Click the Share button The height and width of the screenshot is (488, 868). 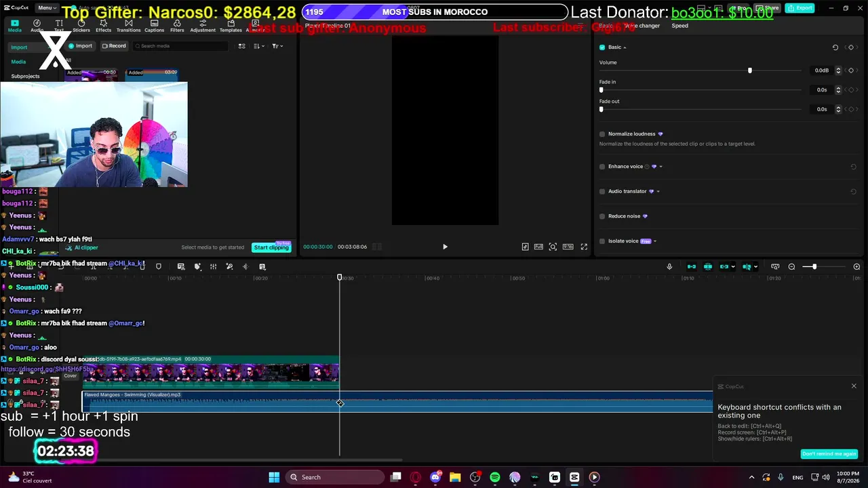768,7
